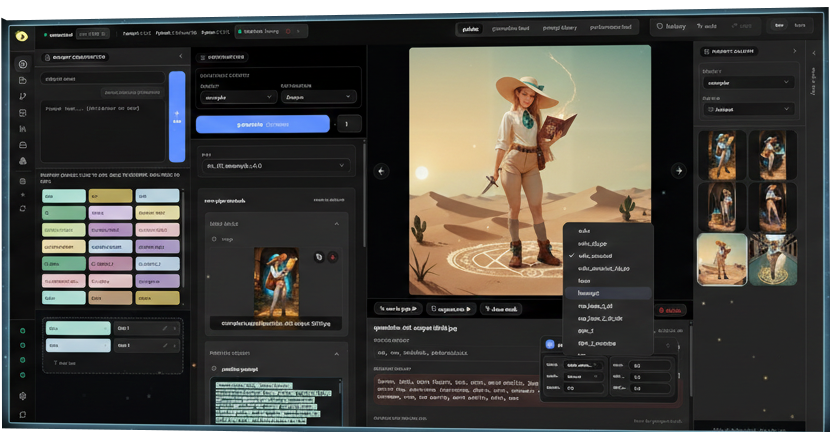Click the shield icon beside history
Viewport: 830px width, 432px height.
(x=660, y=26)
